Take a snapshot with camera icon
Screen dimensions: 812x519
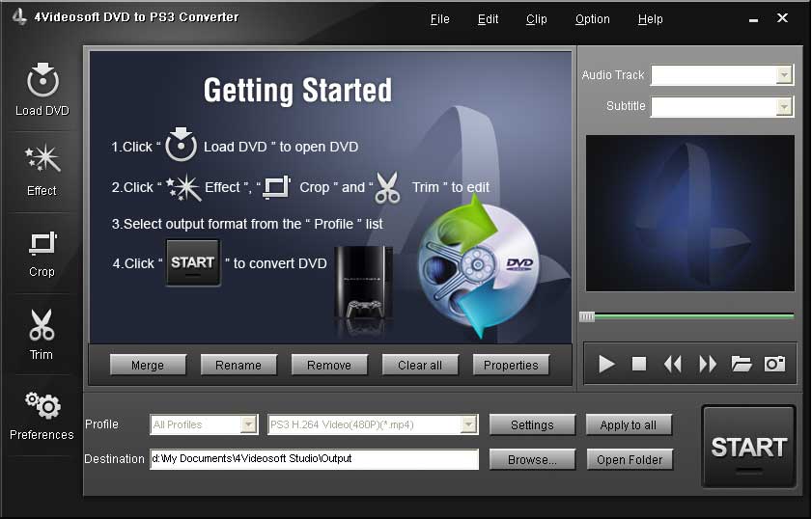[774, 364]
